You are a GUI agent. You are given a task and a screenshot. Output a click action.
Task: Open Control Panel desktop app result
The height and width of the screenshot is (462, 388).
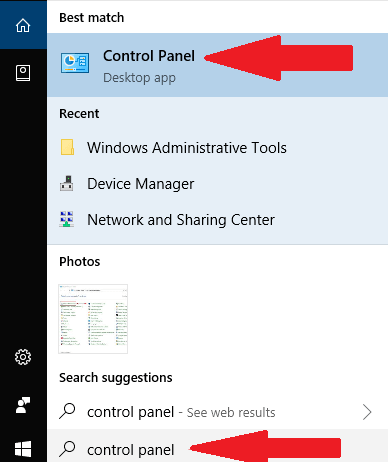tap(217, 65)
